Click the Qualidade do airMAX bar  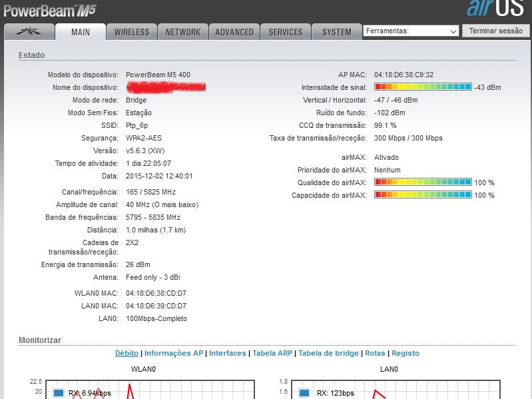423,183
